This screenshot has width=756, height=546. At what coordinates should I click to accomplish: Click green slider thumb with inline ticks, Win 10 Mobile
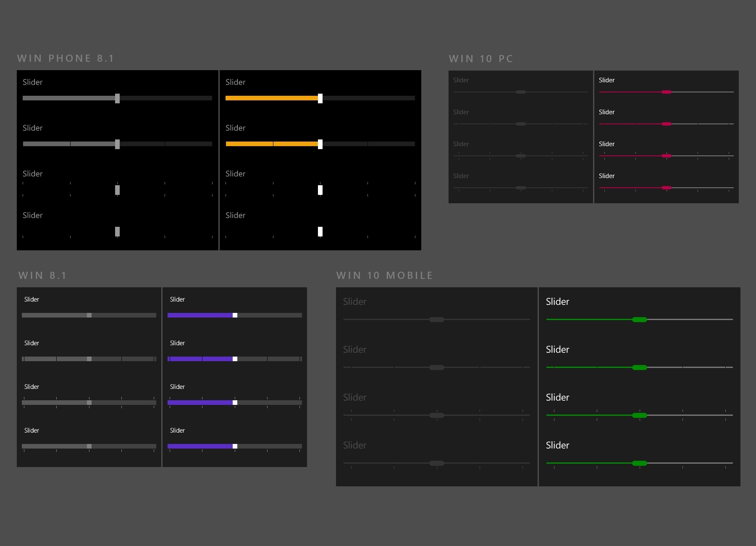640,367
